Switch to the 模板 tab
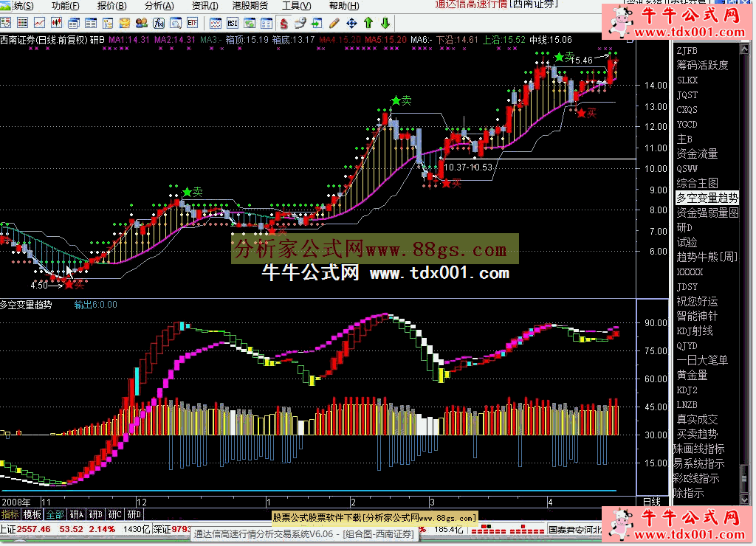Screen dimensions: 756x546 pyautogui.click(x=32, y=515)
